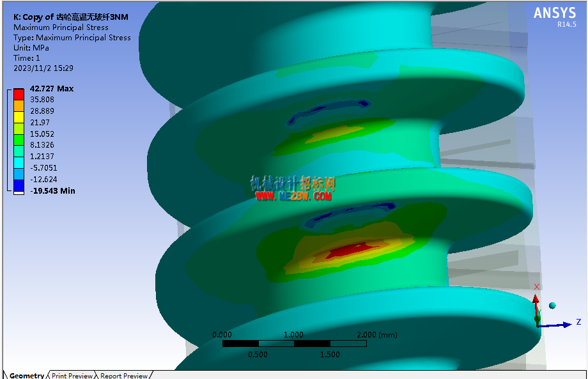This screenshot has height=379, width=588.
Task: Click the -12.624 legend value
Action: click(43, 179)
